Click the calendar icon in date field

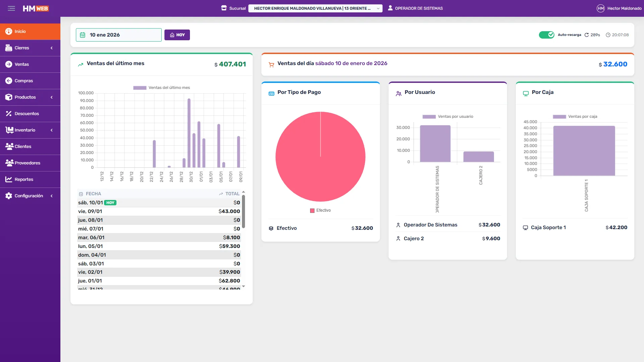[83, 35]
